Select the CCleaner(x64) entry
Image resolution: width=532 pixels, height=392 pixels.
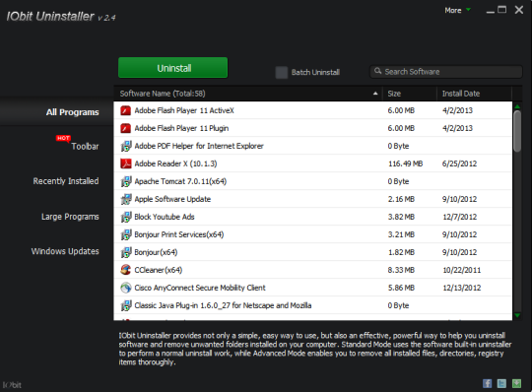[312, 270]
